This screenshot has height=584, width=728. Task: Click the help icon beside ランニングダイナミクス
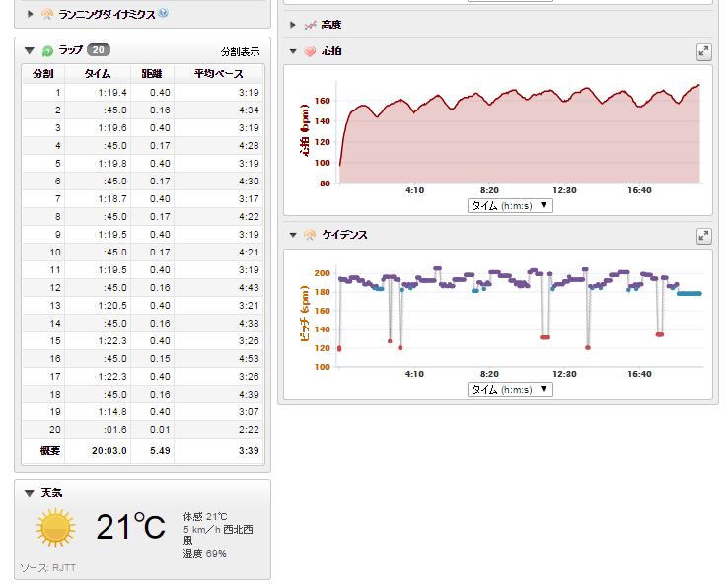coord(163,14)
